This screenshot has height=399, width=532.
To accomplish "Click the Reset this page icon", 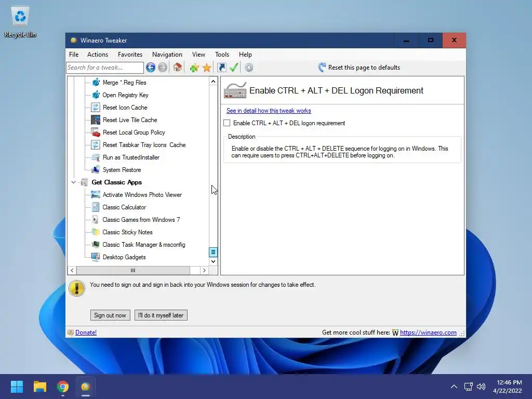I will [322, 68].
